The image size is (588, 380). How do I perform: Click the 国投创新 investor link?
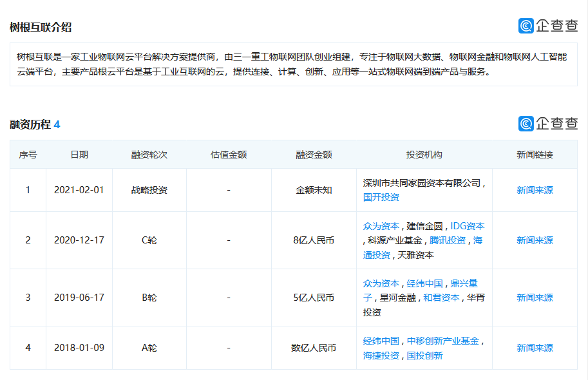point(424,356)
